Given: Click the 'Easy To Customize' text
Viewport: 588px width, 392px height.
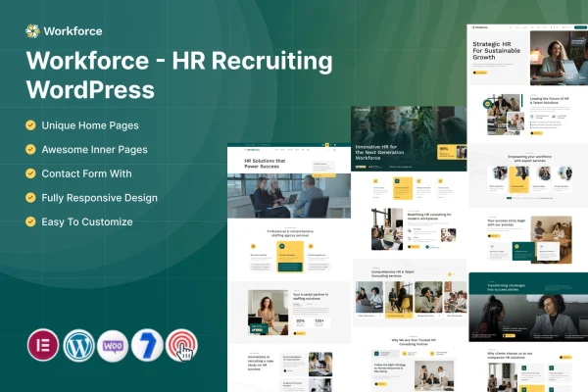Looking at the screenshot, I should (87, 222).
